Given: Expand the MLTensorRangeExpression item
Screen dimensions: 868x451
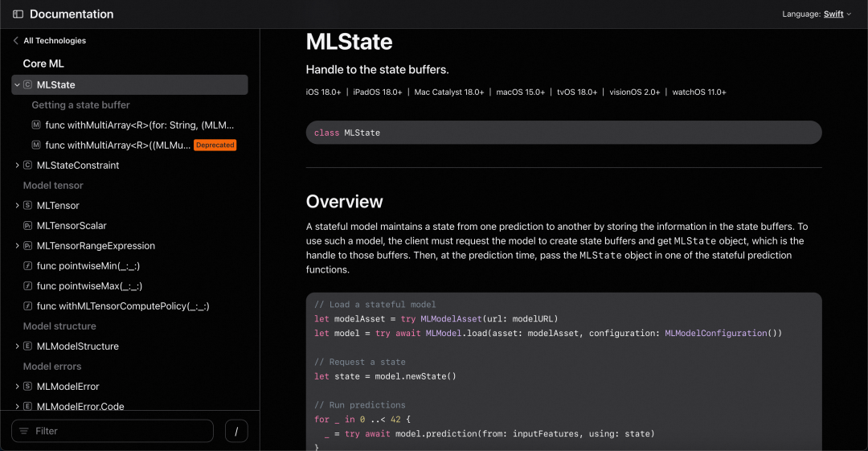Looking at the screenshot, I should (x=17, y=245).
